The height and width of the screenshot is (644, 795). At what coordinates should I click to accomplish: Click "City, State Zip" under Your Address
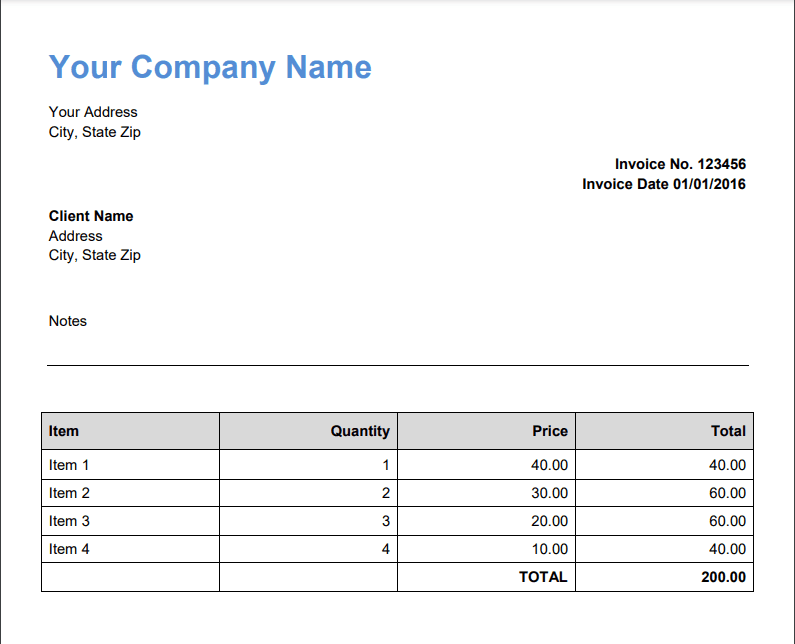point(95,132)
